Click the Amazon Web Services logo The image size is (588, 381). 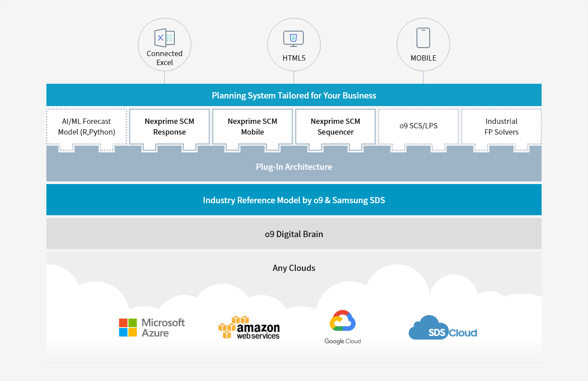tap(249, 328)
